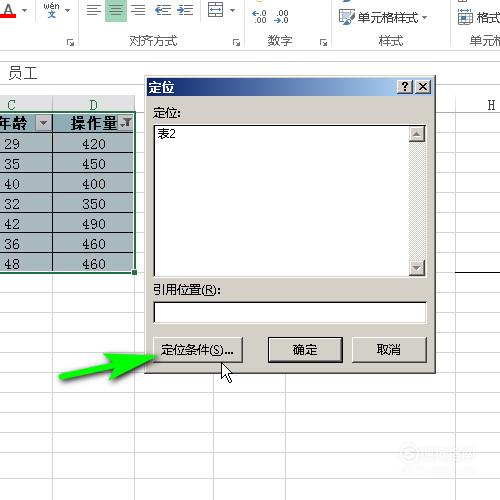The image size is (500, 500).
Task: Click the age cell 48
Action: pyautogui.click(x=26, y=264)
